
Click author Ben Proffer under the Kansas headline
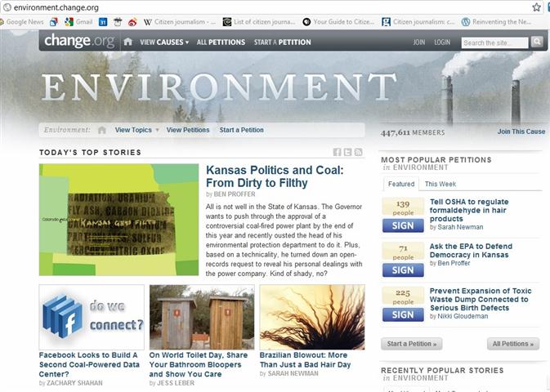click(x=234, y=194)
